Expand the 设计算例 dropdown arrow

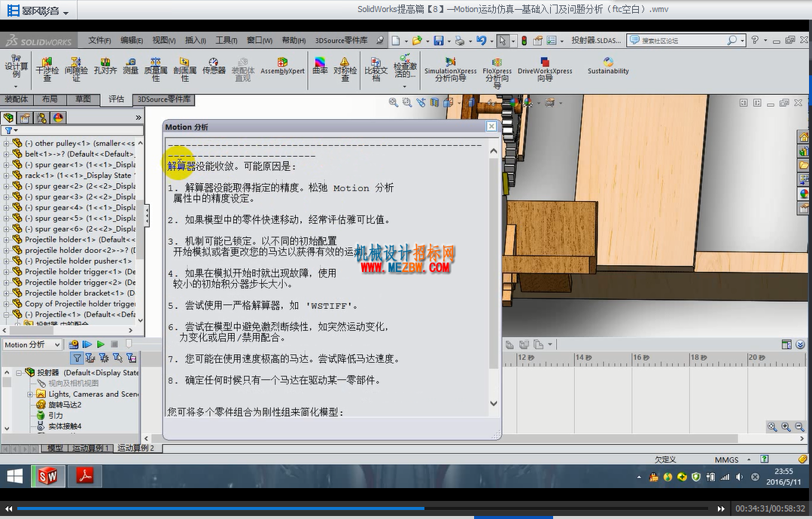16,86
